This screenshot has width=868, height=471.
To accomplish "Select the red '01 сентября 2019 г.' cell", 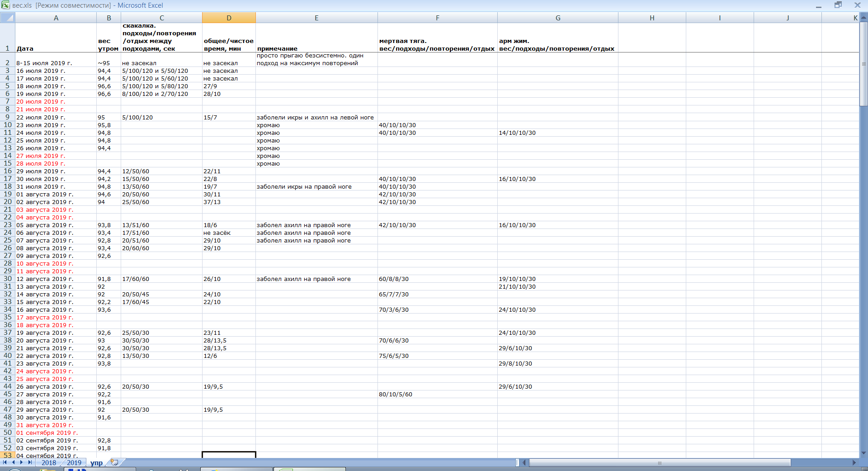I will point(56,433).
